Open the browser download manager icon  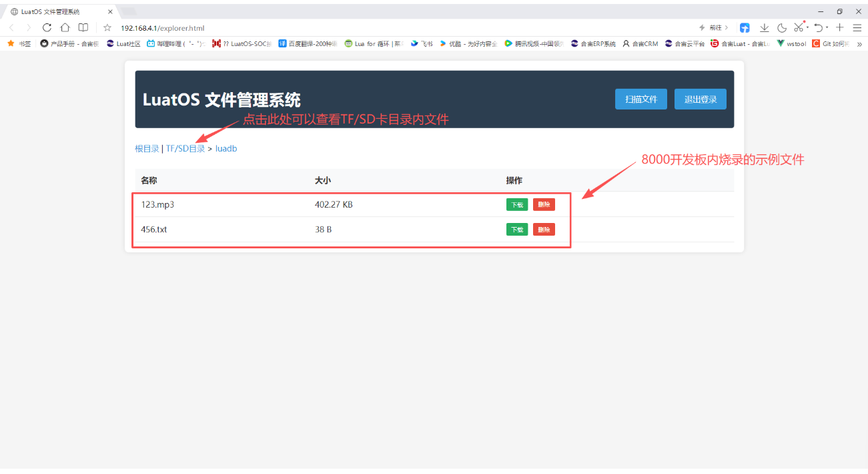point(764,27)
